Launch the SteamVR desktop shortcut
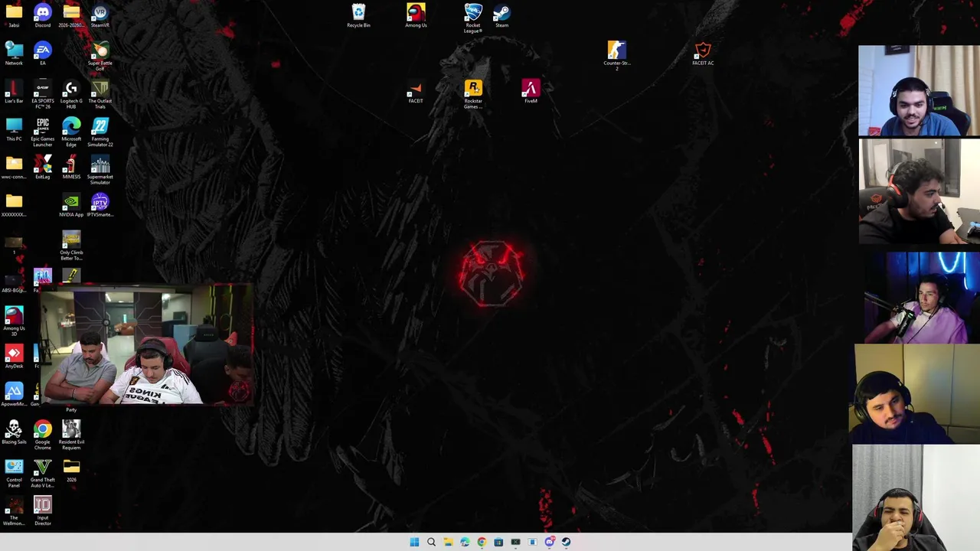This screenshot has width=980, height=551. point(100,15)
